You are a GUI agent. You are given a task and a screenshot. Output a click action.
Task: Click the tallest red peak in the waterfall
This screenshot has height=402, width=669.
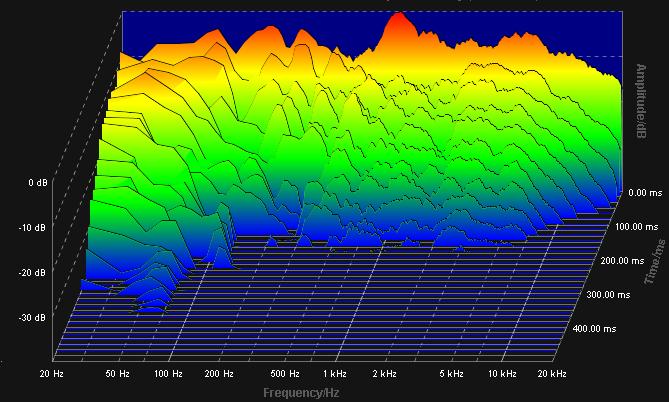399,17
